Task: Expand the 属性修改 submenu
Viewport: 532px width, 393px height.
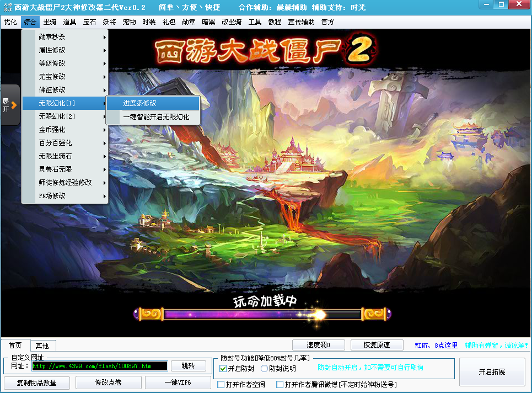Action: 65,50
